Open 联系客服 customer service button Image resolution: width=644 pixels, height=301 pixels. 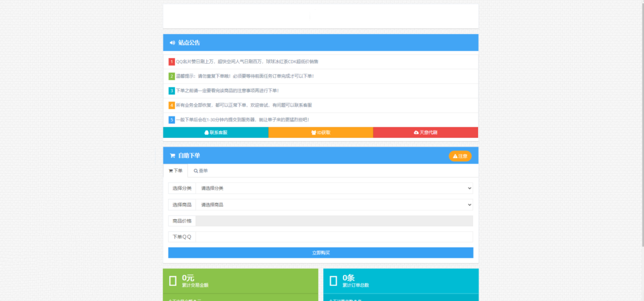tap(216, 132)
